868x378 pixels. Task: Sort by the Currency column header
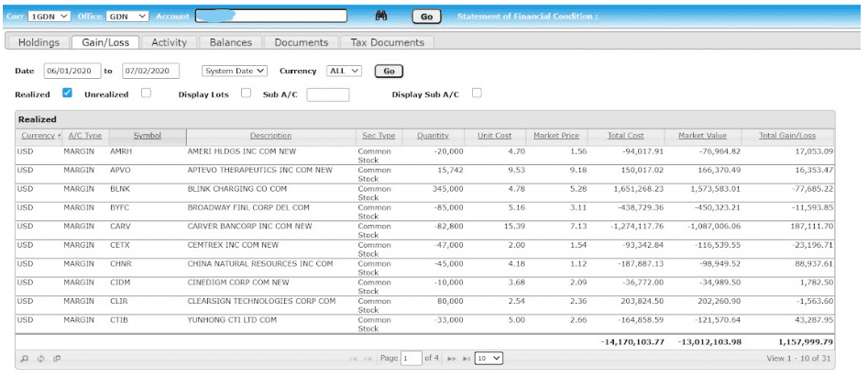coord(38,136)
